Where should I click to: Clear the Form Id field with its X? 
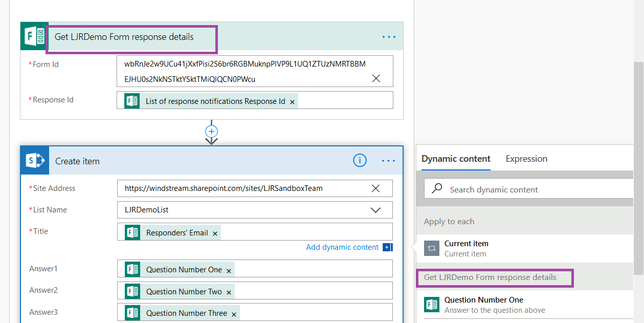[376, 78]
